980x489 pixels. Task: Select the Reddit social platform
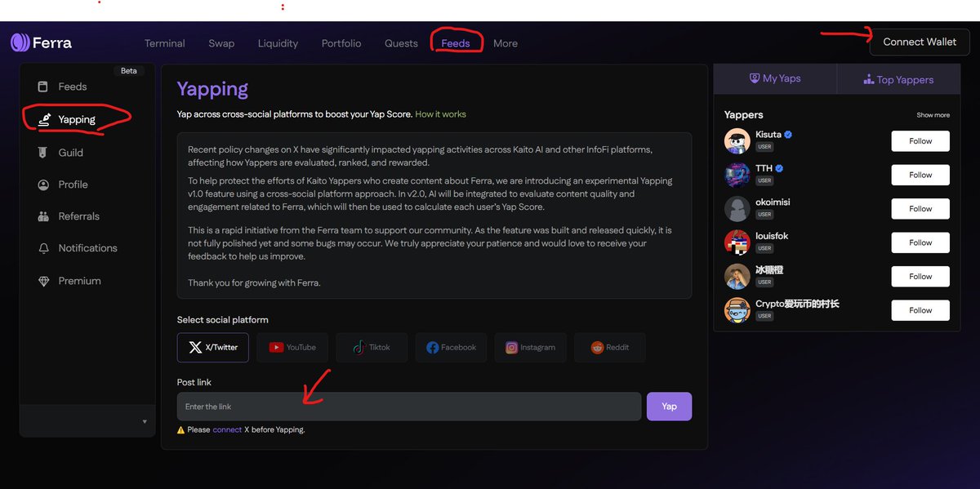pos(609,347)
